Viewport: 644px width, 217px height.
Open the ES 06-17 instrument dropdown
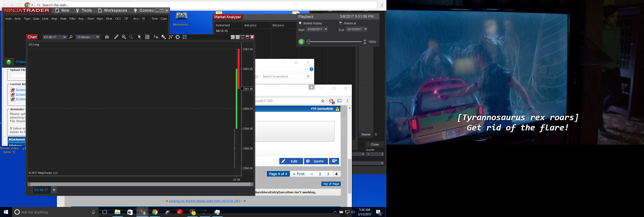[x=55, y=37]
